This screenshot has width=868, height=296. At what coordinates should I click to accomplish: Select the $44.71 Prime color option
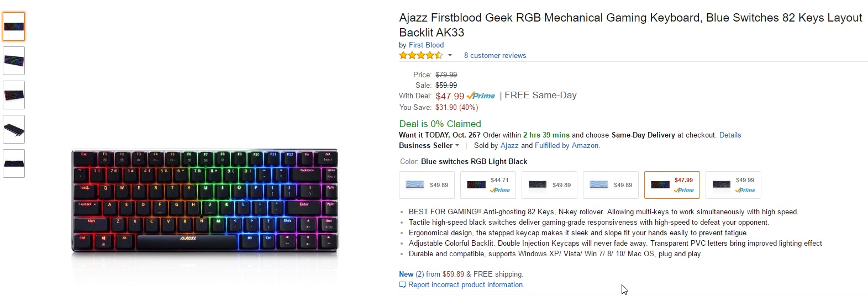[488, 185]
